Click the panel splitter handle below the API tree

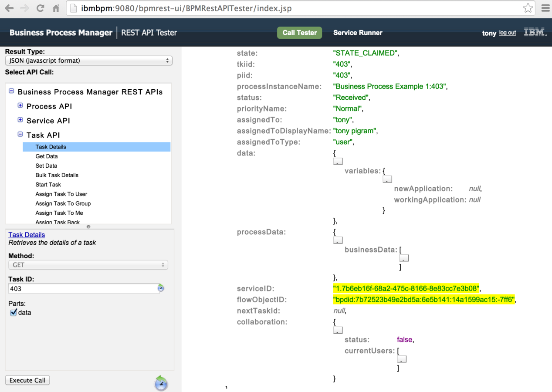tap(88, 226)
